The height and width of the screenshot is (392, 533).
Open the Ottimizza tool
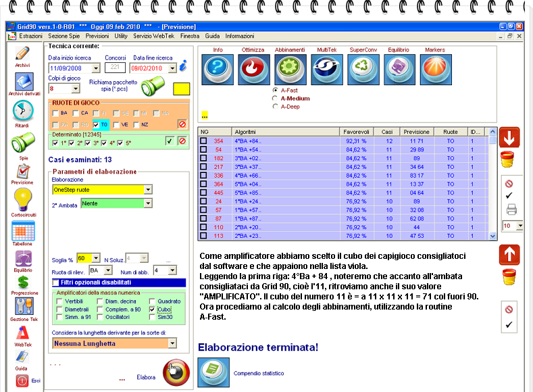tap(253, 68)
